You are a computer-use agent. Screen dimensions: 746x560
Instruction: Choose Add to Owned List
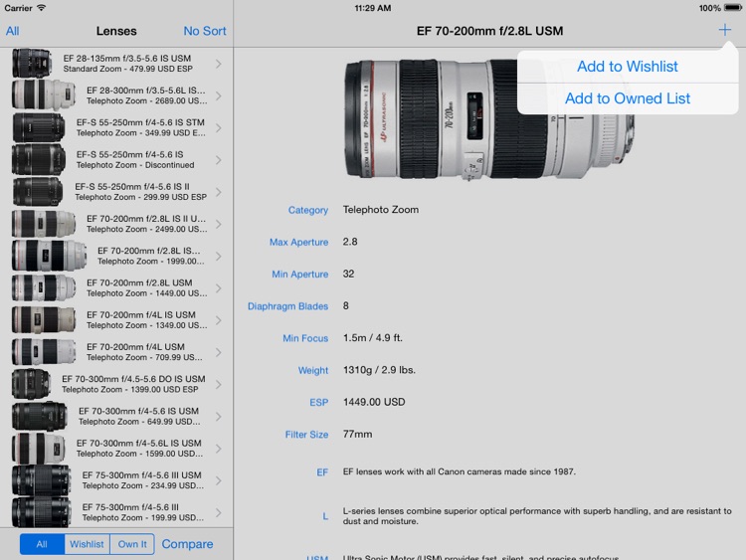pos(627,98)
